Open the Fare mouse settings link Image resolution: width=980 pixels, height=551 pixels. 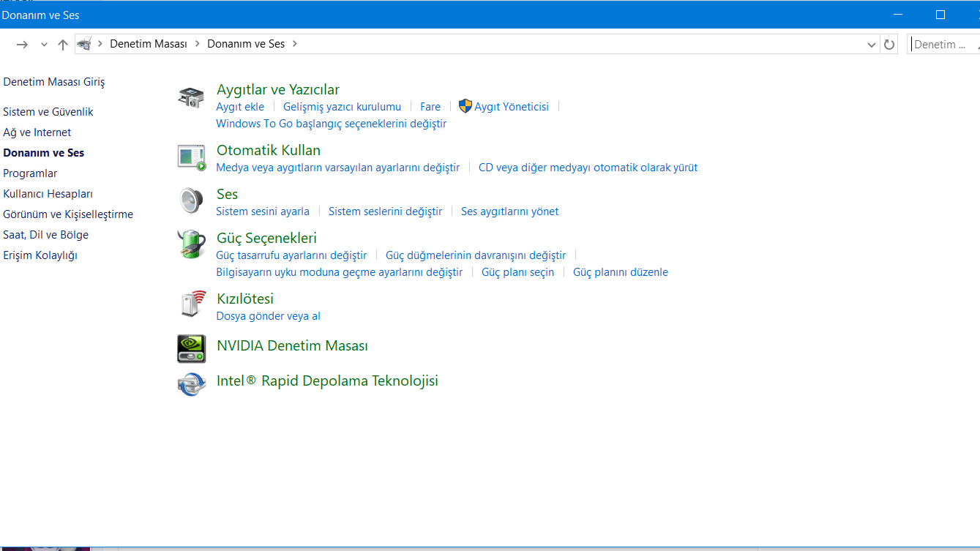coord(430,107)
